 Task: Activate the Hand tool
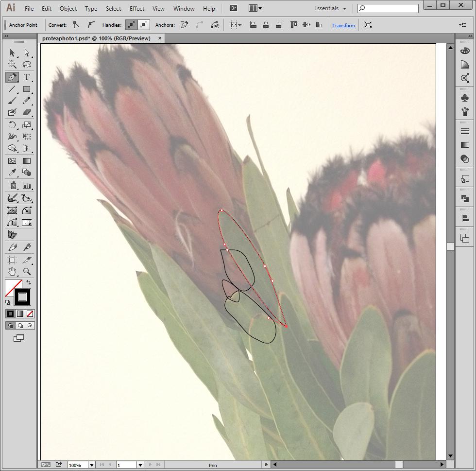coord(12,271)
